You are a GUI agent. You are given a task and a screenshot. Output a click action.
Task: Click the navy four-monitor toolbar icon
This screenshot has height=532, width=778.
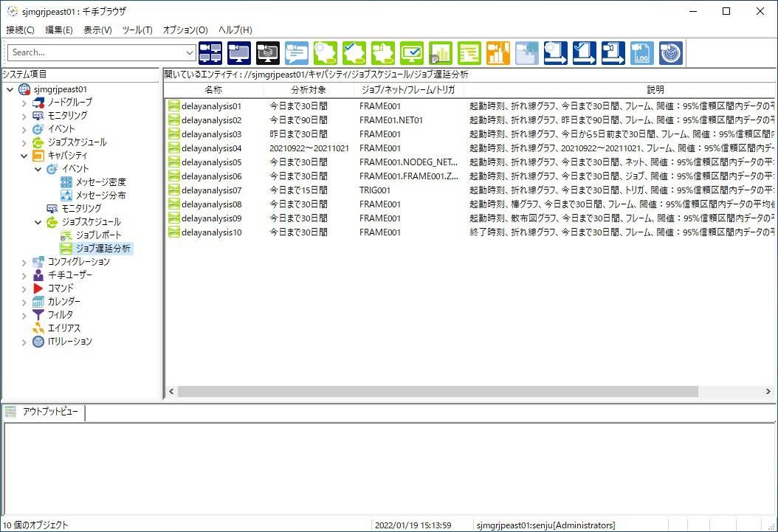pos(210,53)
